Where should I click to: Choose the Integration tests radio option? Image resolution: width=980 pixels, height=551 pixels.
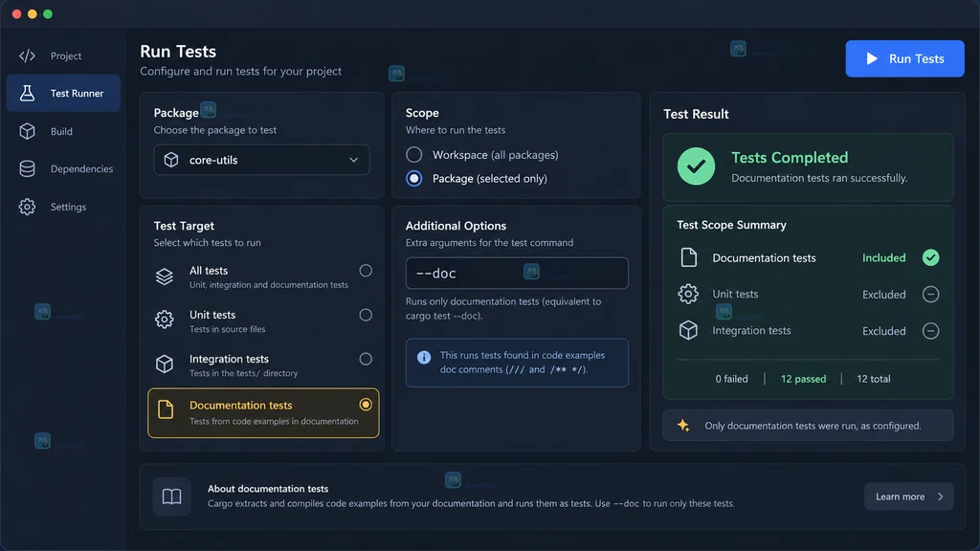click(x=366, y=360)
